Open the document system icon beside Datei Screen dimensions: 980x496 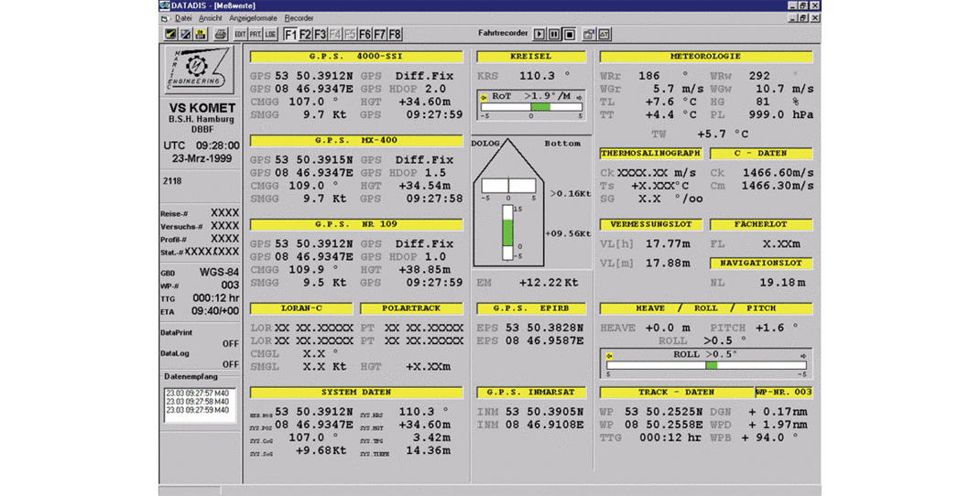tap(164, 18)
